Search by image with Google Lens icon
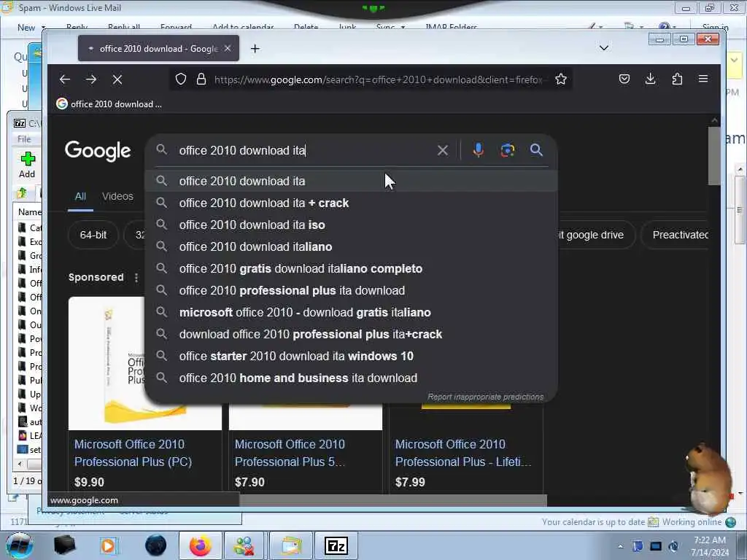 (x=508, y=150)
